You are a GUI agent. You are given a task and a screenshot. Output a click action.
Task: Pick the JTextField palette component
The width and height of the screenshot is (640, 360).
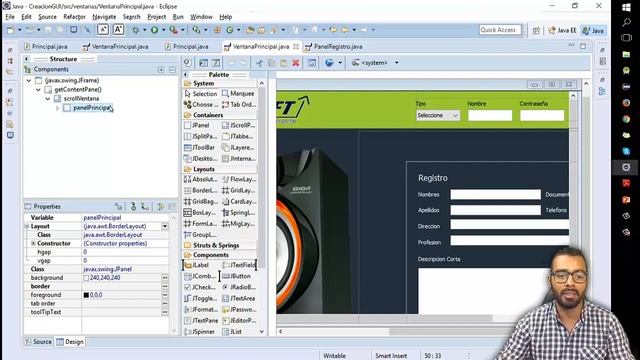pyautogui.click(x=240, y=265)
